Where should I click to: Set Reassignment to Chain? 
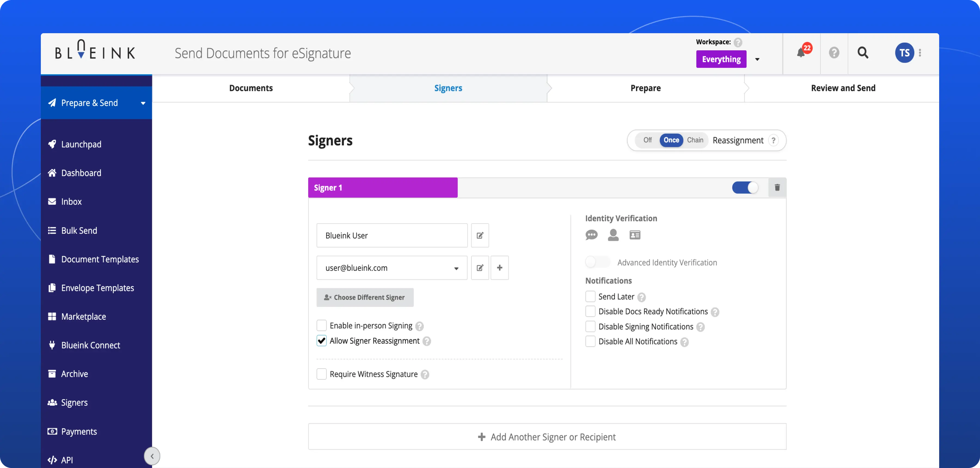(x=695, y=140)
